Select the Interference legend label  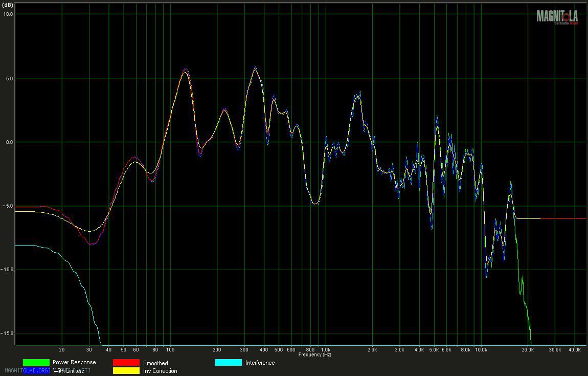pos(260,363)
